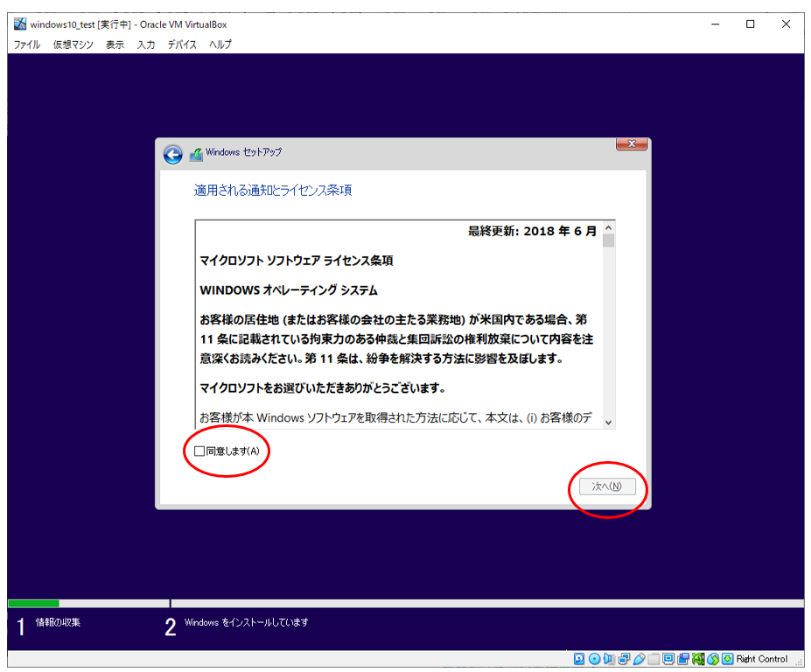Image resolution: width=811 pixels, height=672 pixels.
Task: Click the line マイクロソフト ソフトウェア ライセンス条項
Action: click(x=297, y=261)
